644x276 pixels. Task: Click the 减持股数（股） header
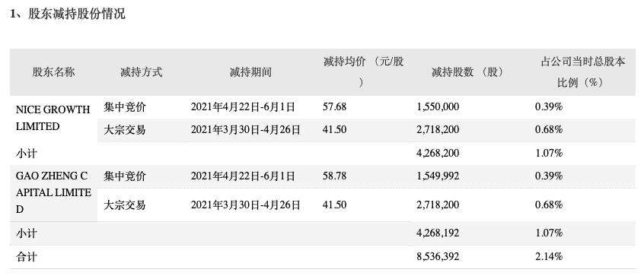pos(468,72)
